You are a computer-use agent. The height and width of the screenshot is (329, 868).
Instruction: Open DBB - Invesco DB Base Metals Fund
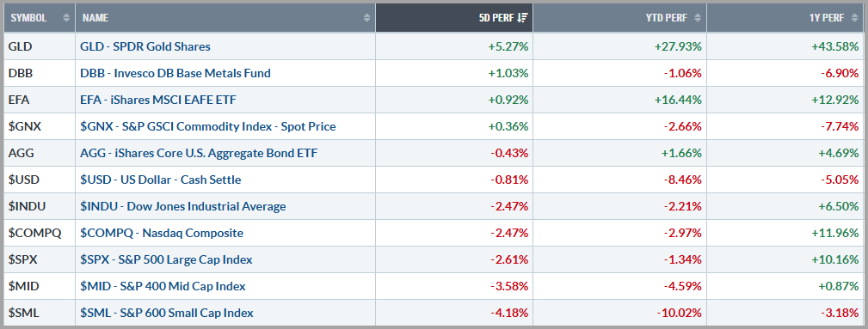175,73
